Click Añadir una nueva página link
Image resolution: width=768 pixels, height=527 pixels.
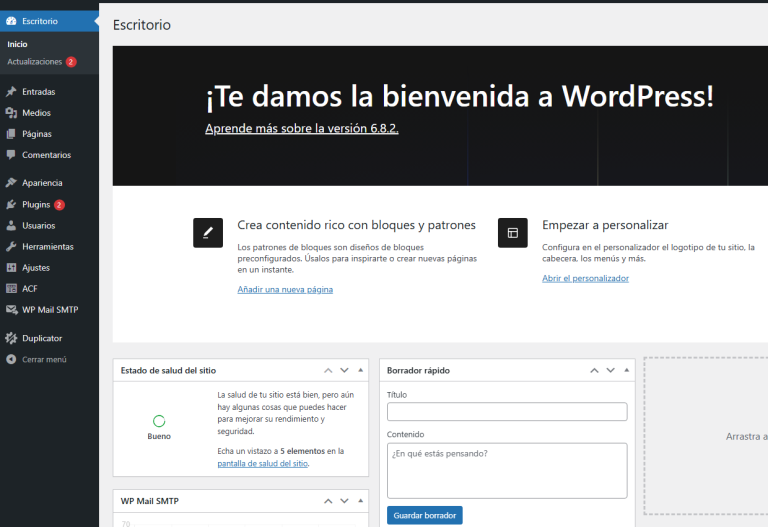coord(285,289)
